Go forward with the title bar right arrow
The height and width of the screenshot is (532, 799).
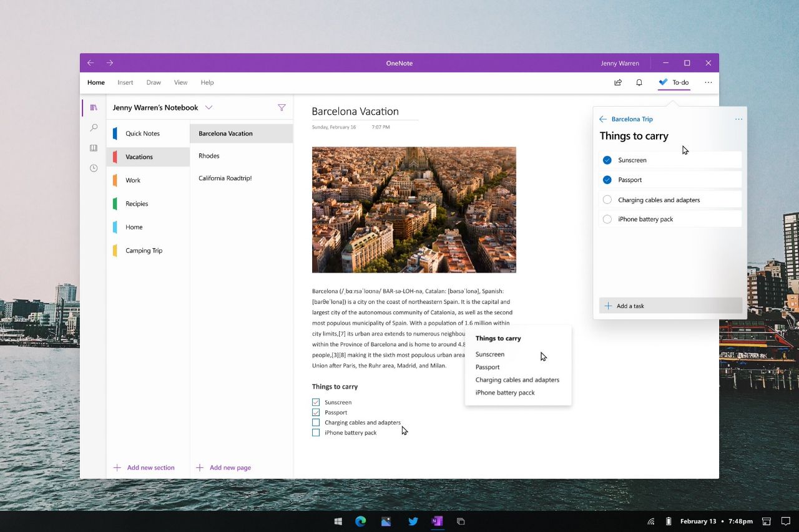click(x=110, y=63)
